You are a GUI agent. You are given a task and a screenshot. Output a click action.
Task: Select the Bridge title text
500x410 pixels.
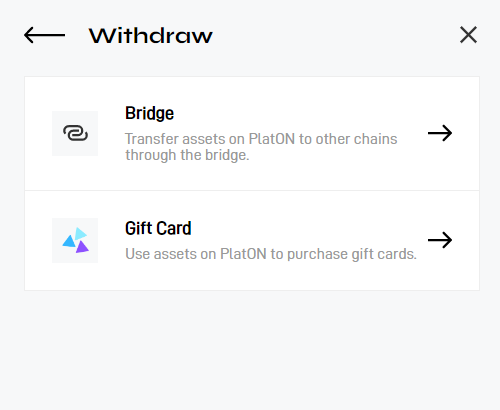(149, 113)
